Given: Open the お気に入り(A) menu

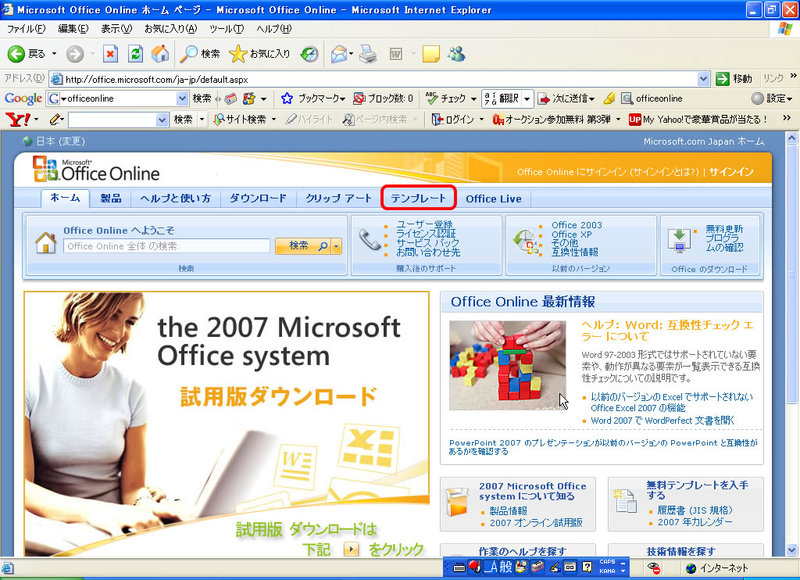Looking at the screenshot, I should coord(170,29).
